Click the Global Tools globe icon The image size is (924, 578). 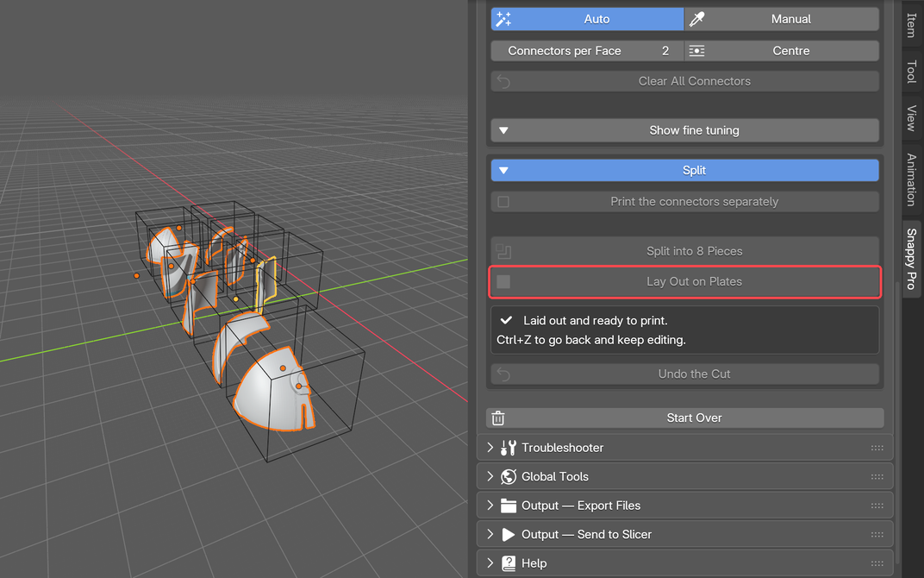click(508, 476)
